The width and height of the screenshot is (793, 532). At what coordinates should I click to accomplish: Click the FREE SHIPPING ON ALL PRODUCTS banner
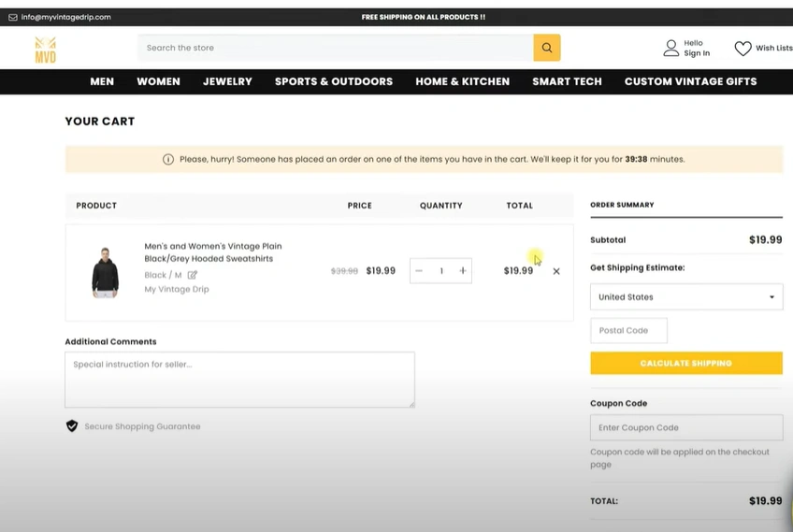point(424,17)
